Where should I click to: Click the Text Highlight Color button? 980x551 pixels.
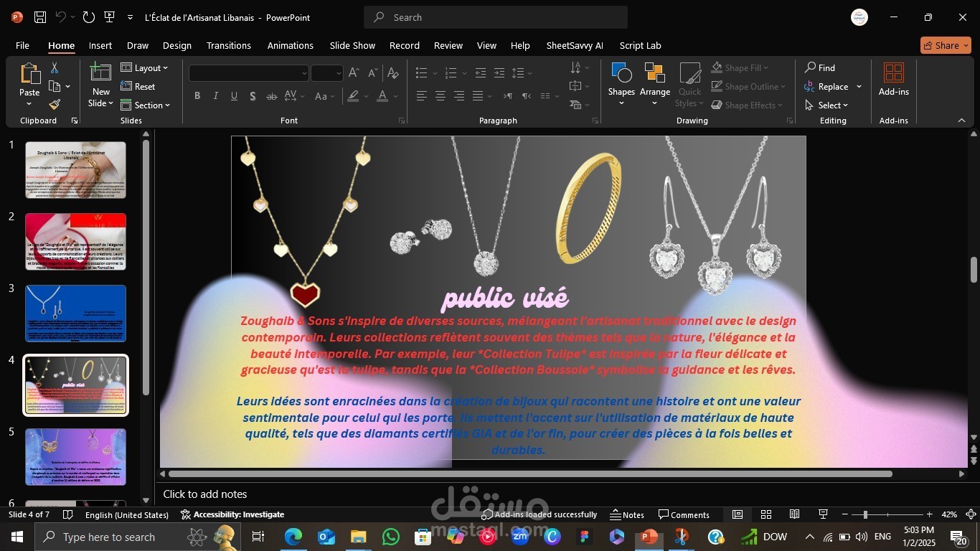[353, 96]
